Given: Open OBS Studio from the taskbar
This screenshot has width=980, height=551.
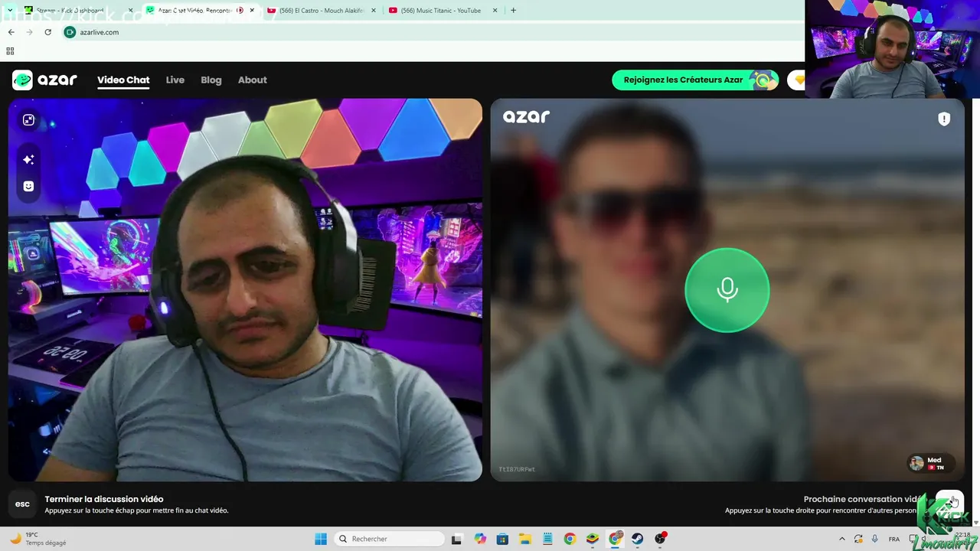Looking at the screenshot, I should click(x=660, y=539).
